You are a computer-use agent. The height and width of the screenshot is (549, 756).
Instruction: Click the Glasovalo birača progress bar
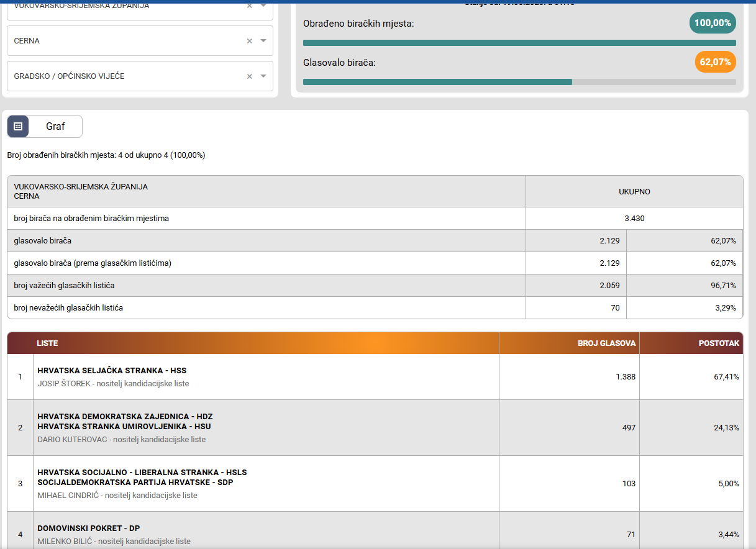coord(519,82)
